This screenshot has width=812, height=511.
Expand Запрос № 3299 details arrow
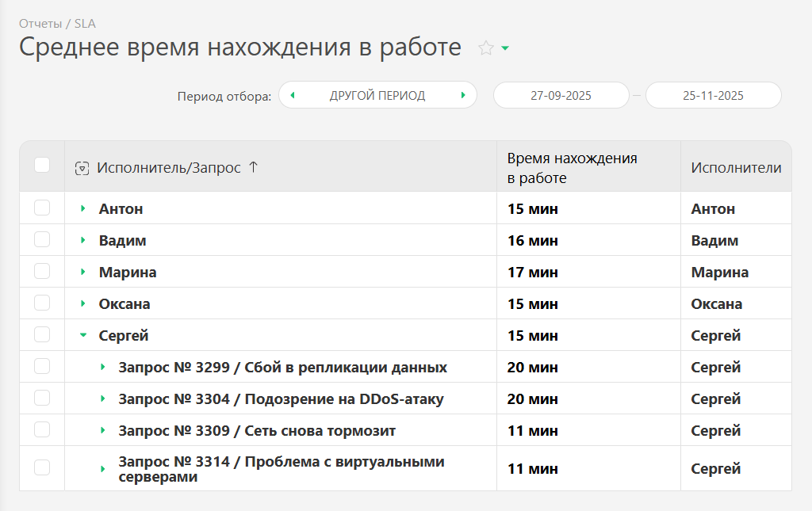(102, 367)
